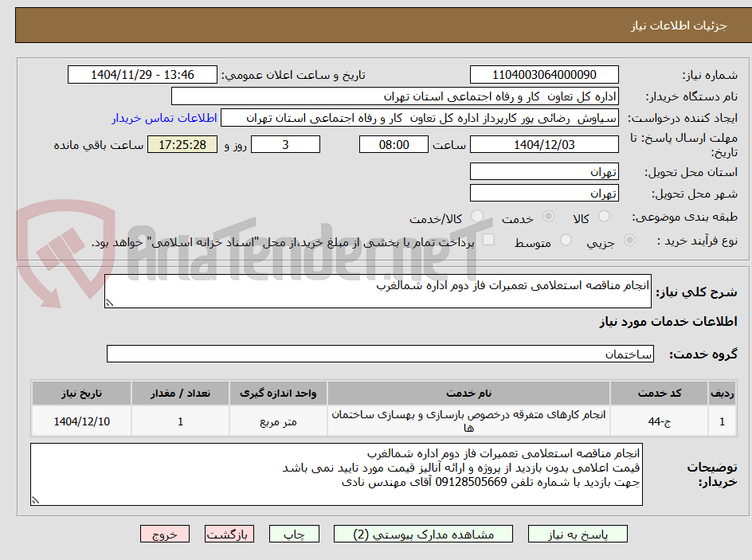Click the چاپ print button
The width and height of the screenshot is (752, 560).
coord(294,534)
